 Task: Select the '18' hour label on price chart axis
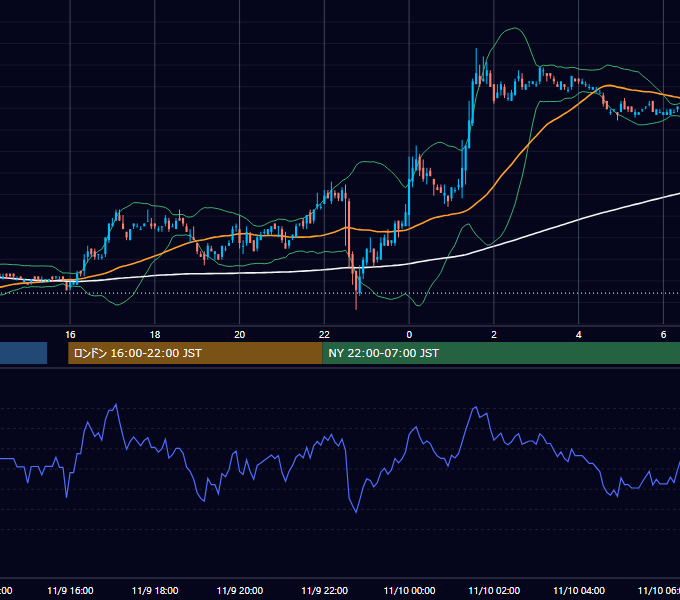coord(155,335)
